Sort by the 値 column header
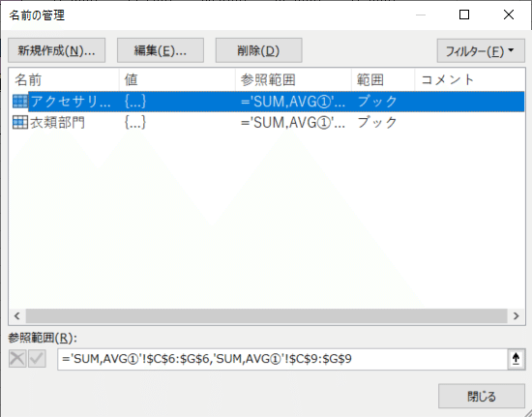The width and height of the screenshot is (532, 417). (x=177, y=79)
